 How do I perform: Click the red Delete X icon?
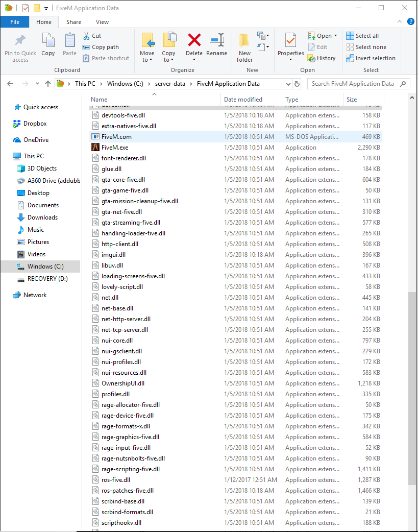(194, 40)
